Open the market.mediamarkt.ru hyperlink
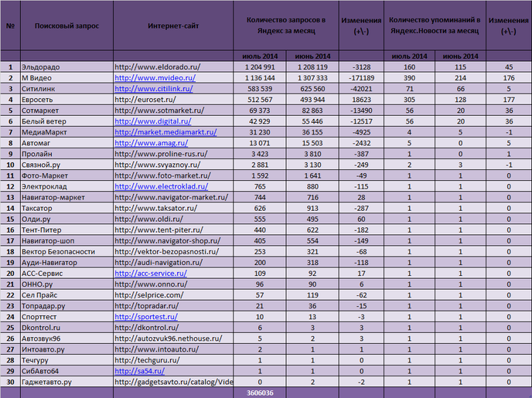Image resolution: width=532 pixels, height=398 pixels. pos(165,132)
